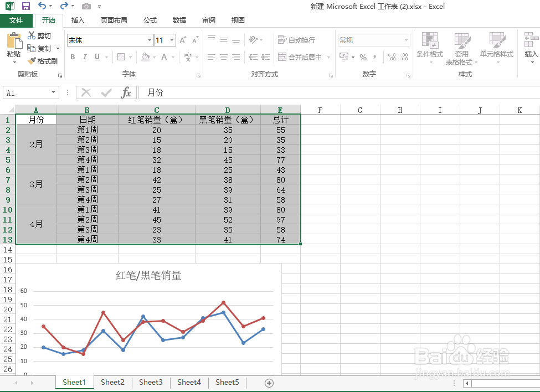This screenshot has width=540, height=392.
Task: Open the font name dropdown showing 宋体
Action: pyautogui.click(x=148, y=40)
